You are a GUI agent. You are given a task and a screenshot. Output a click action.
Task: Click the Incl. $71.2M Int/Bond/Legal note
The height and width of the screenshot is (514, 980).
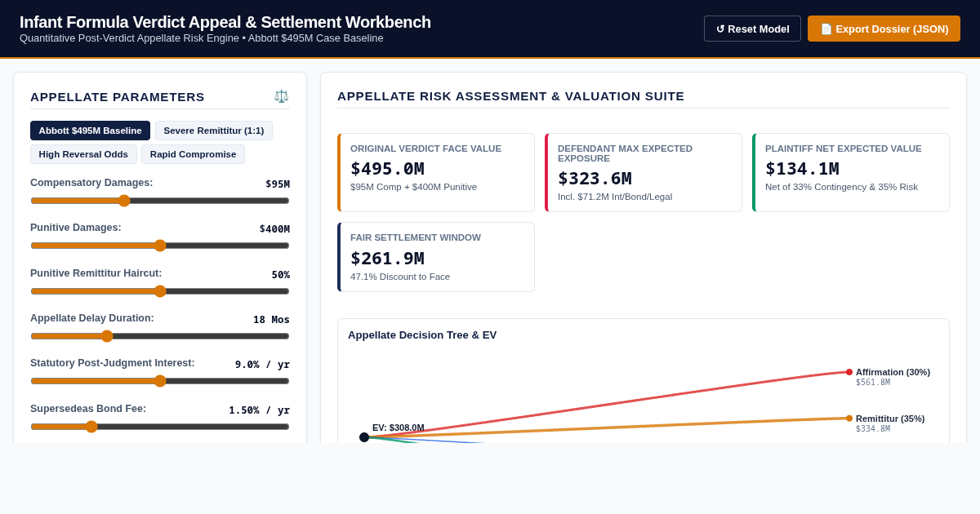[615, 197]
